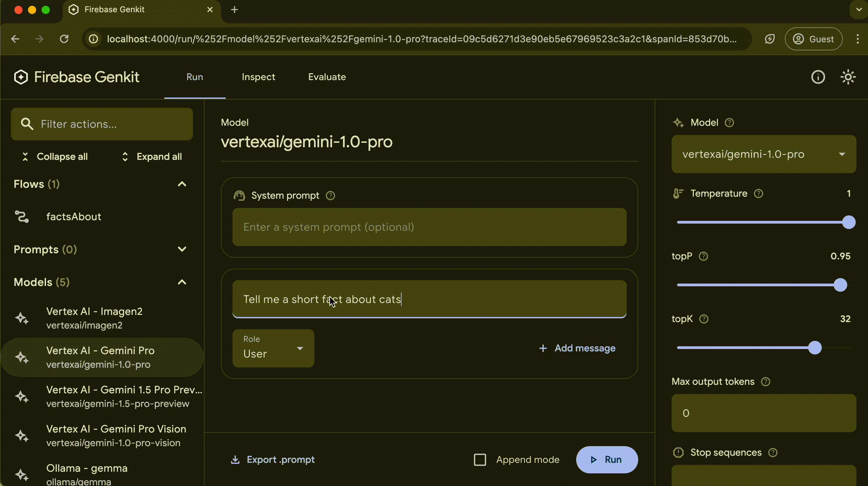Click the Inspect tab icon
Viewport: 868px width, 486px height.
pyautogui.click(x=259, y=77)
